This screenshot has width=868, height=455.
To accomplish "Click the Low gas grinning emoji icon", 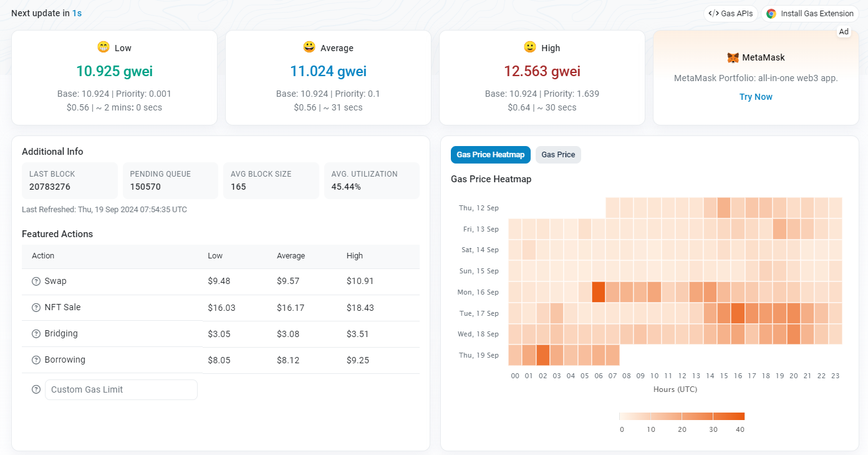I will [104, 47].
